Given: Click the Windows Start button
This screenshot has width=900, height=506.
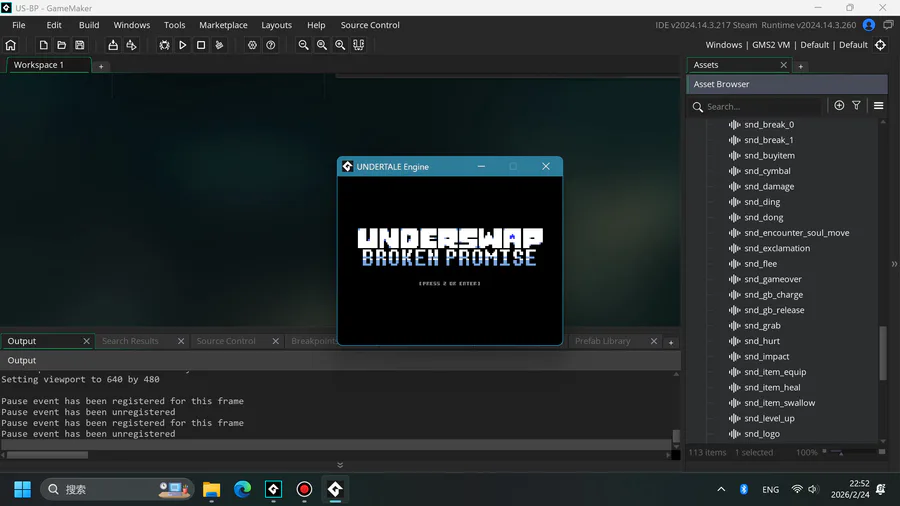Looking at the screenshot, I should pyautogui.click(x=22, y=489).
